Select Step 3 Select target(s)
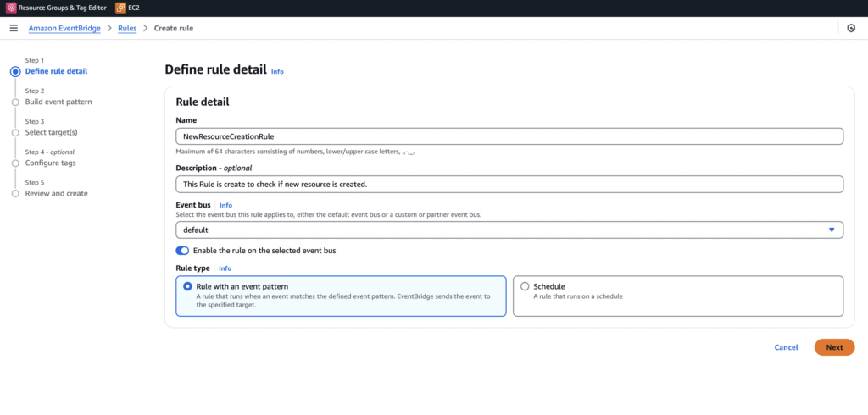Screen dimensions: 868x415 coord(51,132)
